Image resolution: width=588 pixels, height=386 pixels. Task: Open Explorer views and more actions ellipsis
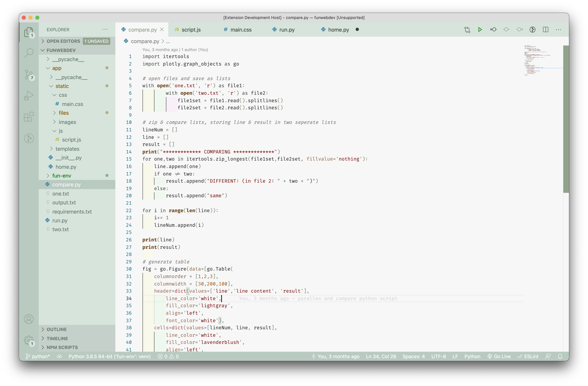point(105,29)
